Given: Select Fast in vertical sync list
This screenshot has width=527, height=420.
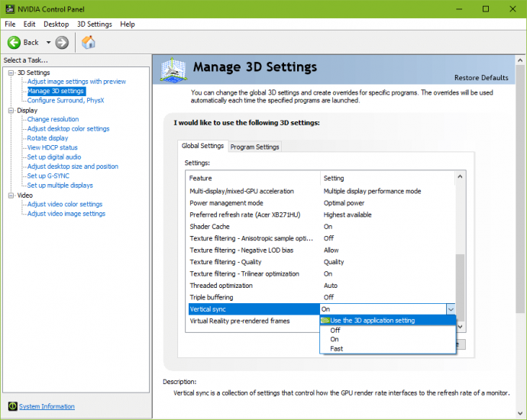Looking at the screenshot, I should pos(337,349).
